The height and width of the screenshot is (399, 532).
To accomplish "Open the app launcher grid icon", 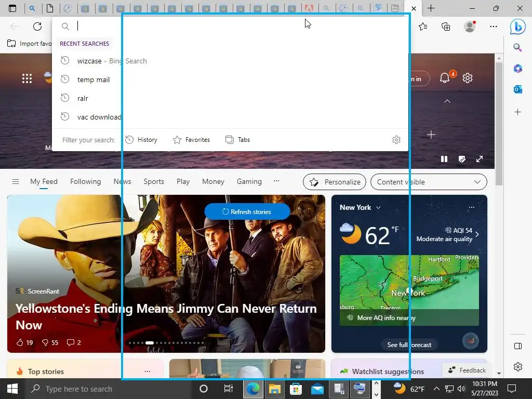I will pos(27,78).
